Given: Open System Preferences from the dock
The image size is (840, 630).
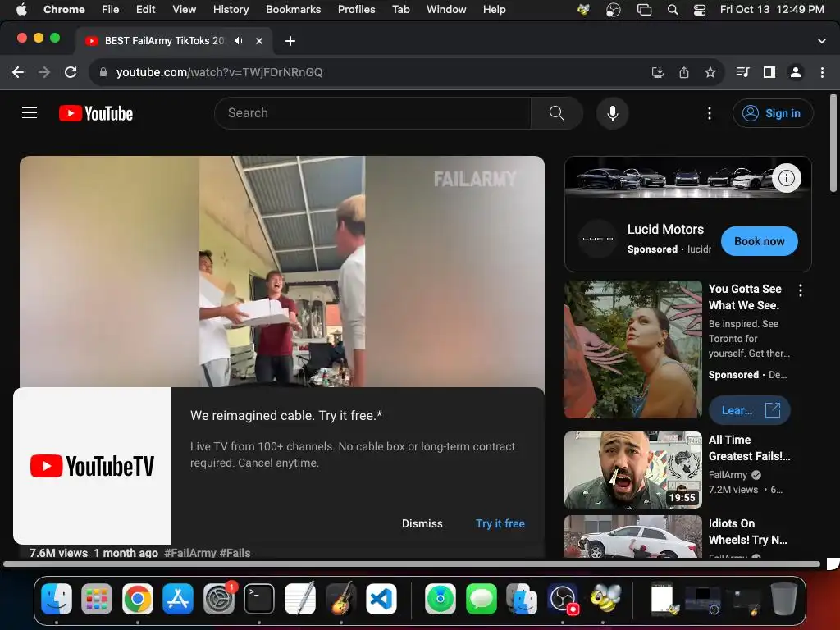Looking at the screenshot, I should pyautogui.click(x=219, y=598).
